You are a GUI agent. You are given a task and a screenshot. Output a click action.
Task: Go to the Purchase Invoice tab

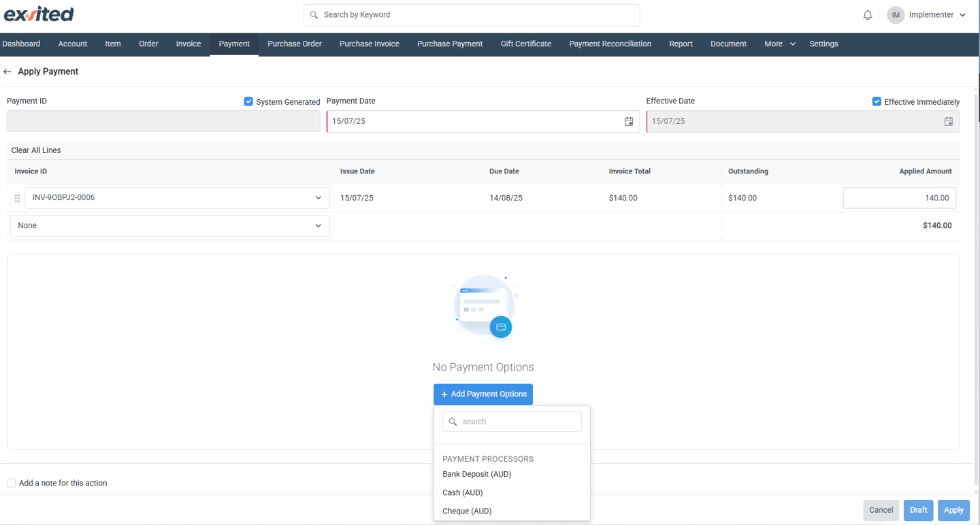pos(370,44)
